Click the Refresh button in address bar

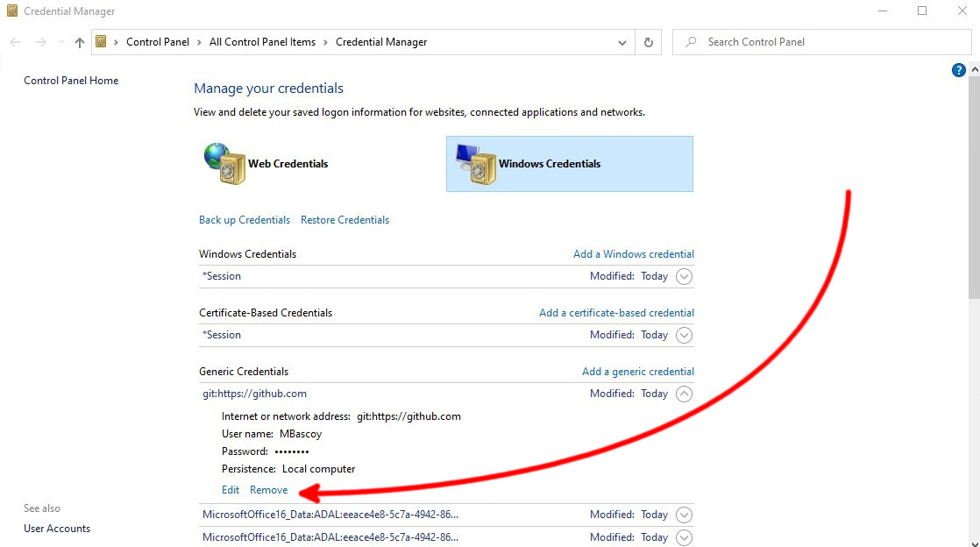pyautogui.click(x=649, y=42)
